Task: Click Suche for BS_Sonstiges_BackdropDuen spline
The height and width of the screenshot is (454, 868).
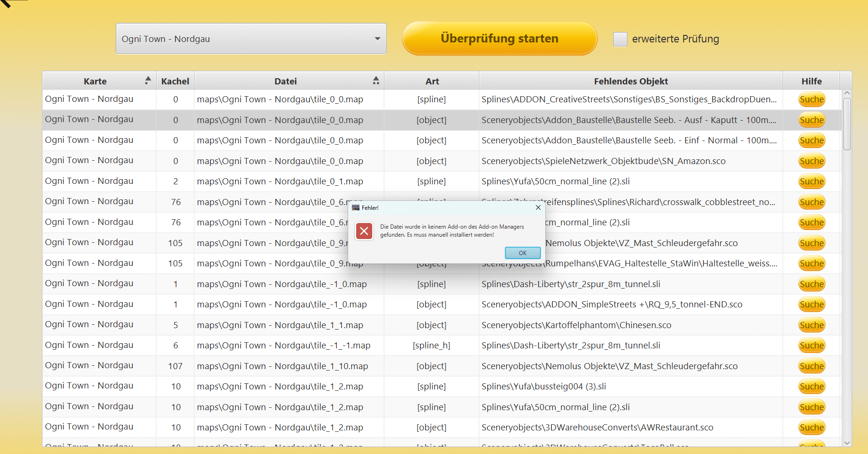Action: click(x=811, y=99)
